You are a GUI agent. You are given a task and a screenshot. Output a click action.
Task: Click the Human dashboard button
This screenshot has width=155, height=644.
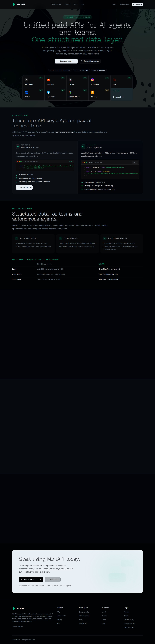(31, 580)
